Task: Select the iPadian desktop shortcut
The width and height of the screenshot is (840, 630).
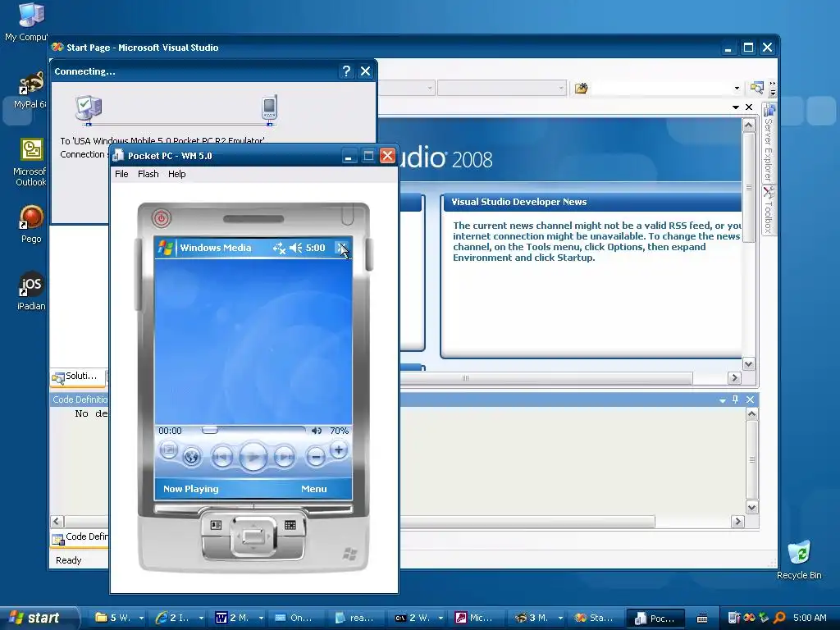Action: click(x=31, y=291)
